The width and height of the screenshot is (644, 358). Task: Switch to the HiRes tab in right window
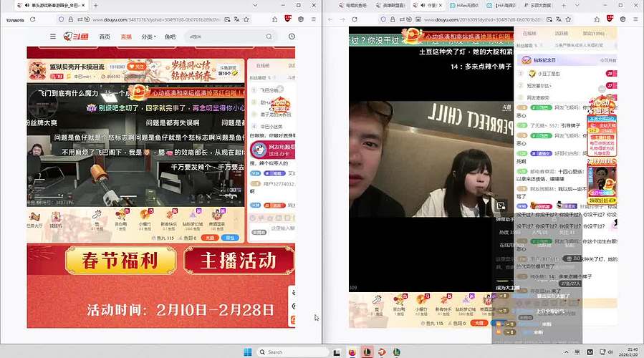coord(464,5)
